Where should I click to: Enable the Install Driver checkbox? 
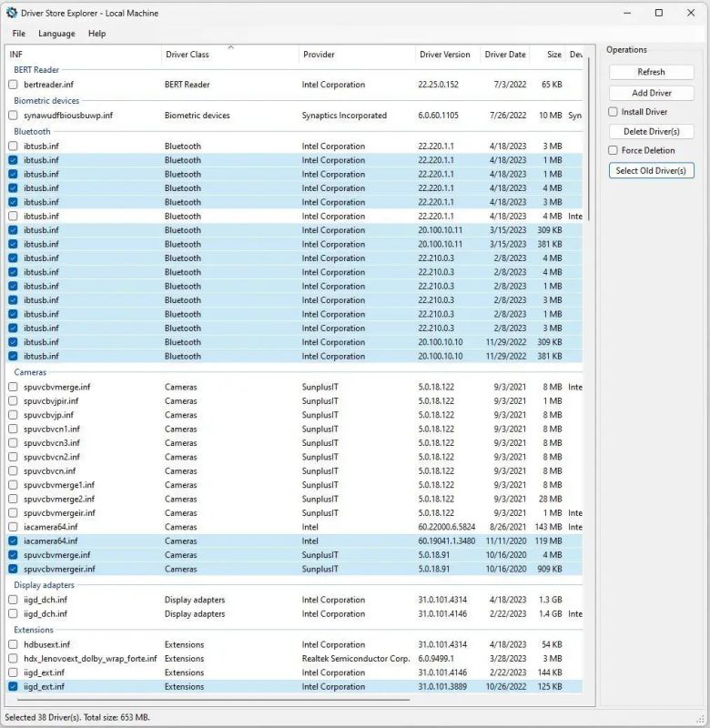614,112
